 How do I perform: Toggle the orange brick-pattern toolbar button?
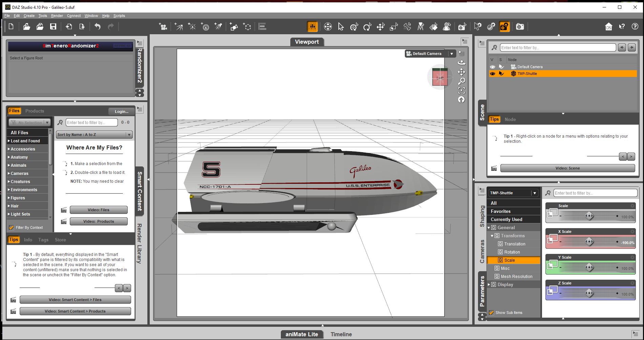tap(312, 26)
